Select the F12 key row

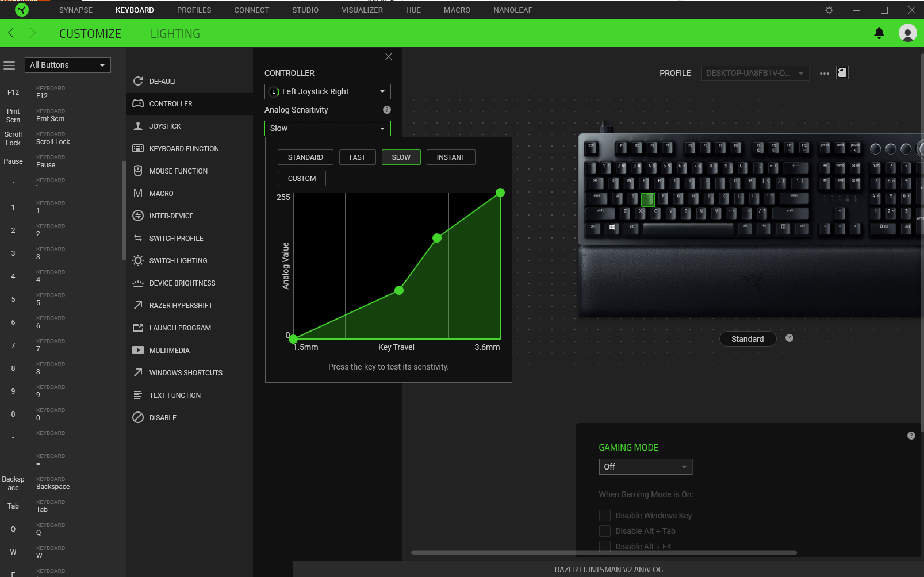coord(61,93)
